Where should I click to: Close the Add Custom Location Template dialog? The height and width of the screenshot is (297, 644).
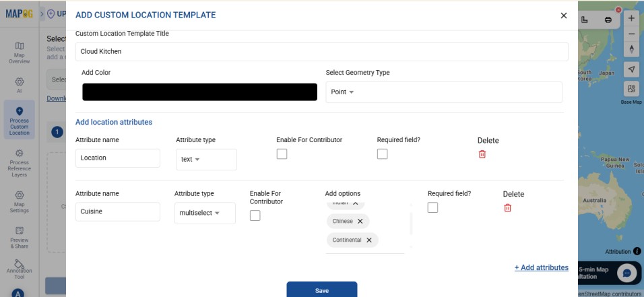click(x=563, y=15)
